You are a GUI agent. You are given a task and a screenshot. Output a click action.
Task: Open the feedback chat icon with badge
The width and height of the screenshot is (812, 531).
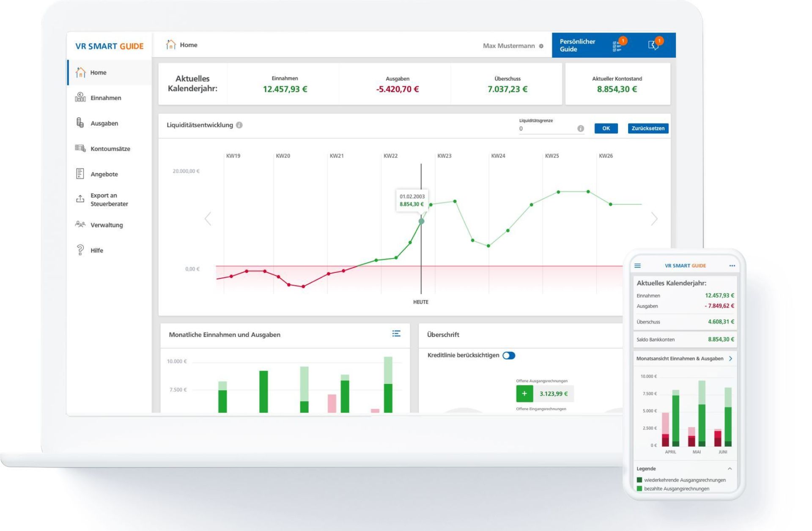(x=654, y=44)
